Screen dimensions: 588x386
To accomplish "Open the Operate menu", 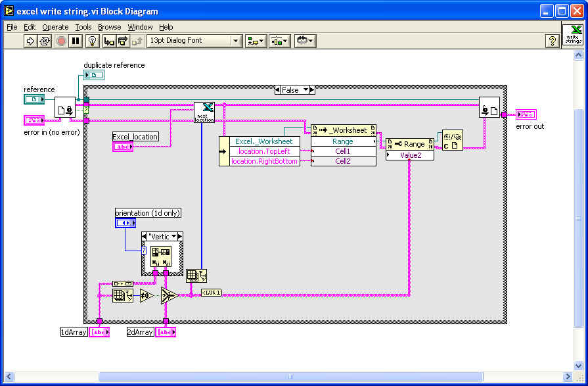I will click(x=55, y=27).
